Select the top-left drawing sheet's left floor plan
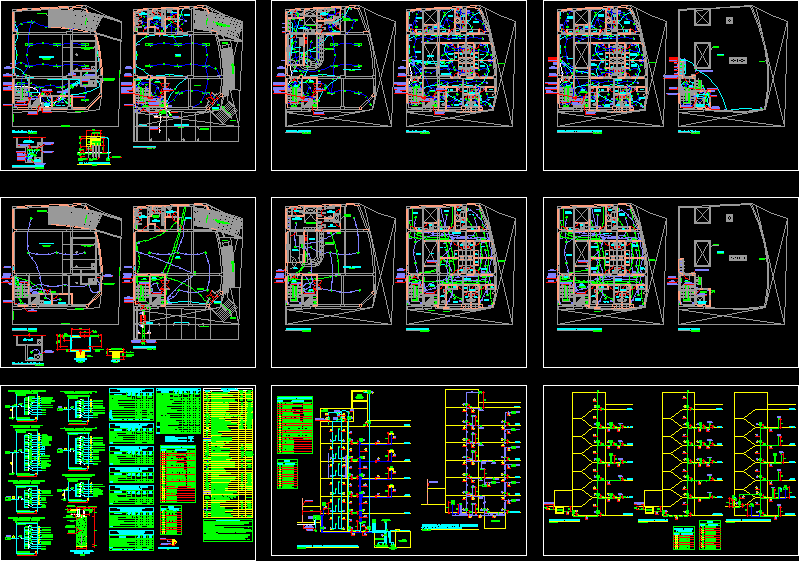The width and height of the screenshot is (799, 561). click(62, 66)
